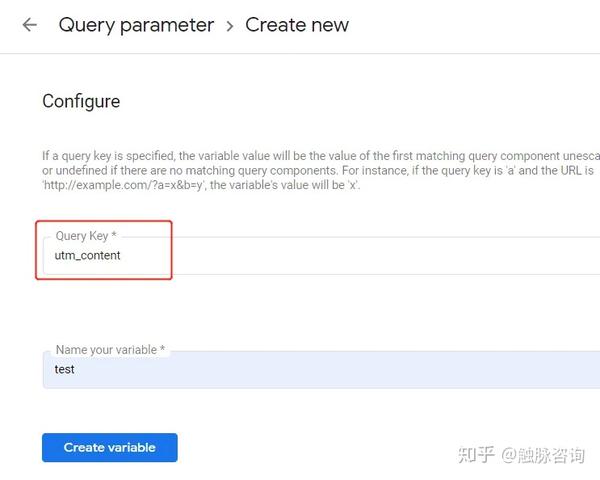The image size is (600, 480).
Task: Open the Query parameter breadcrumb
Action: [136, 26]
